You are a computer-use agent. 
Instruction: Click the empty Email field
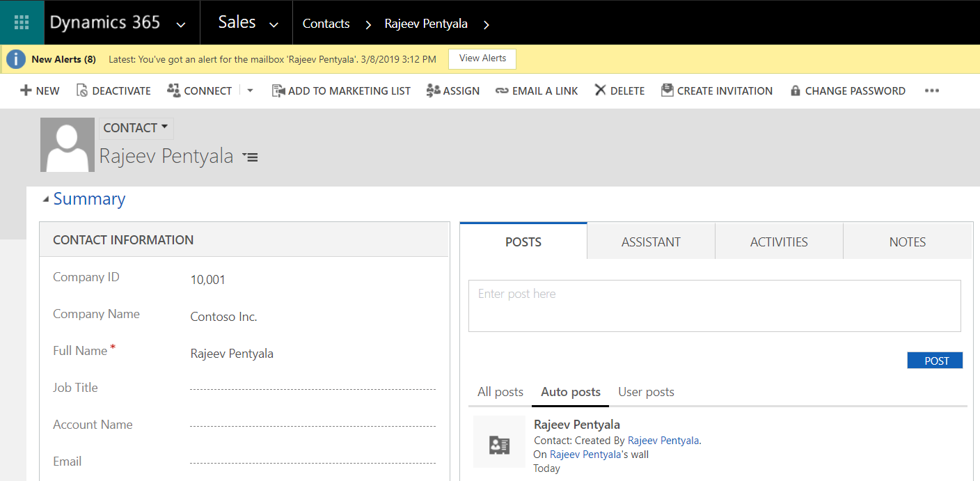313,462
